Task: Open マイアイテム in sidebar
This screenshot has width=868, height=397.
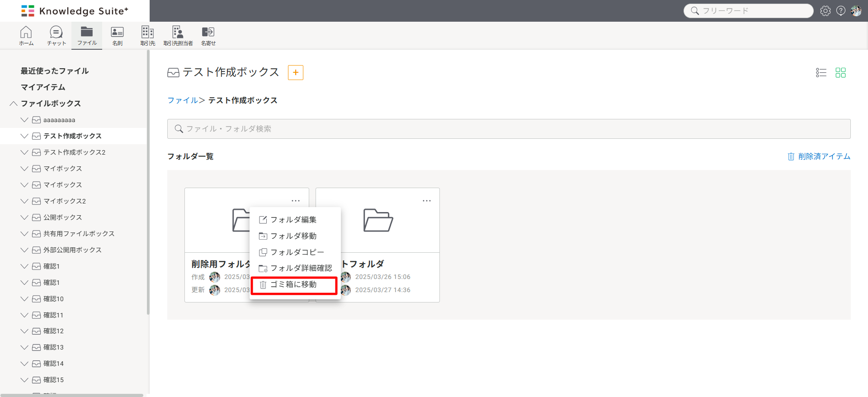Action: coord(43,87)
